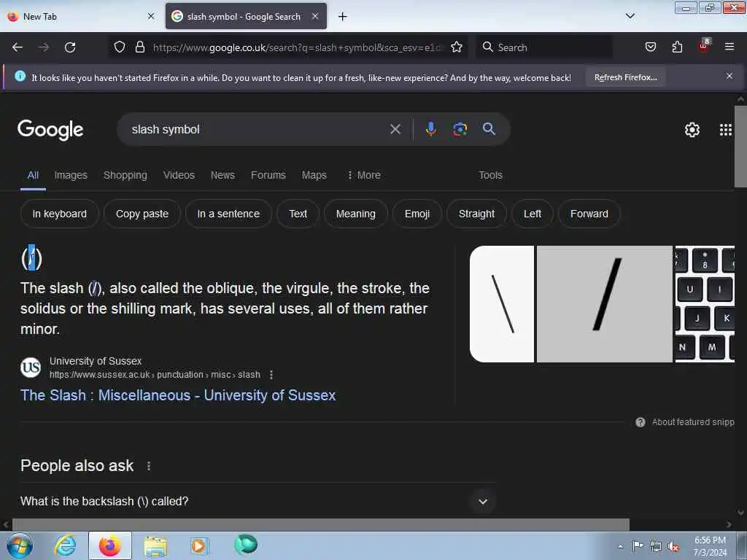This screenshot has height=560, width=747.
Task: Close the slash symbol Google Search tab
Action: (x=315, y=16)
